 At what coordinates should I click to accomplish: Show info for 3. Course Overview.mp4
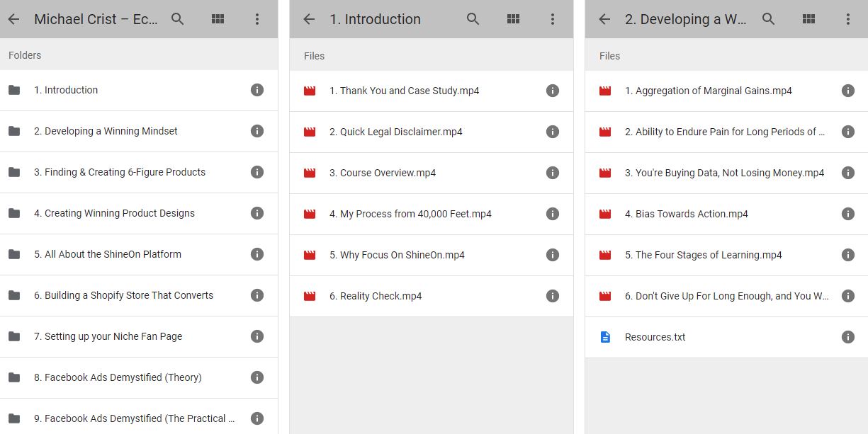pos(553,173)
